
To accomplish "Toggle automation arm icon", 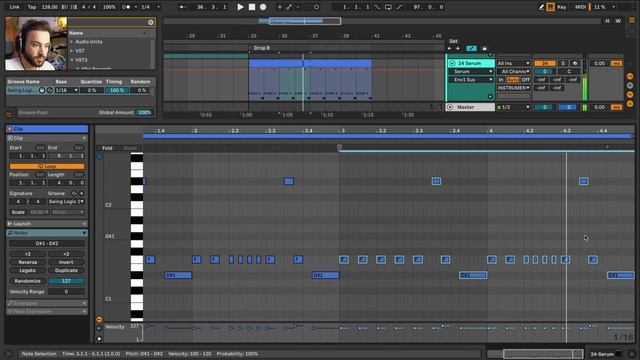I will [289, 7].
